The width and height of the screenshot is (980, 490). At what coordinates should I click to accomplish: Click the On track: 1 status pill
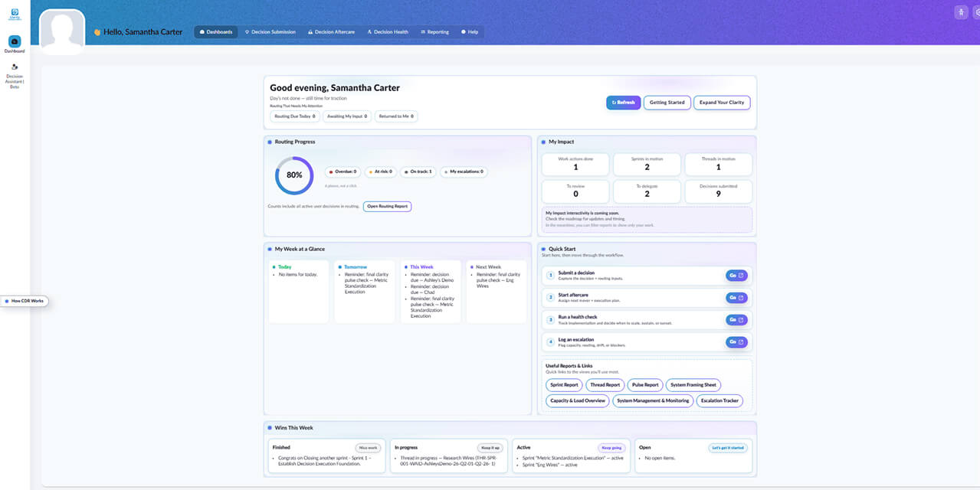(x=418, y=171)
